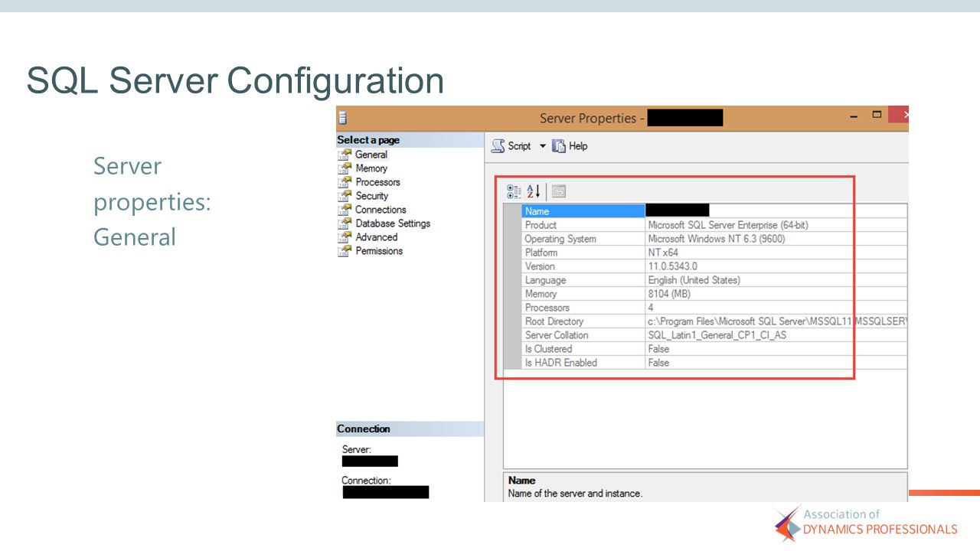Viewport: 980px width, 551px height.
Task: Click the value NT x64
Action: click(663, 253)
